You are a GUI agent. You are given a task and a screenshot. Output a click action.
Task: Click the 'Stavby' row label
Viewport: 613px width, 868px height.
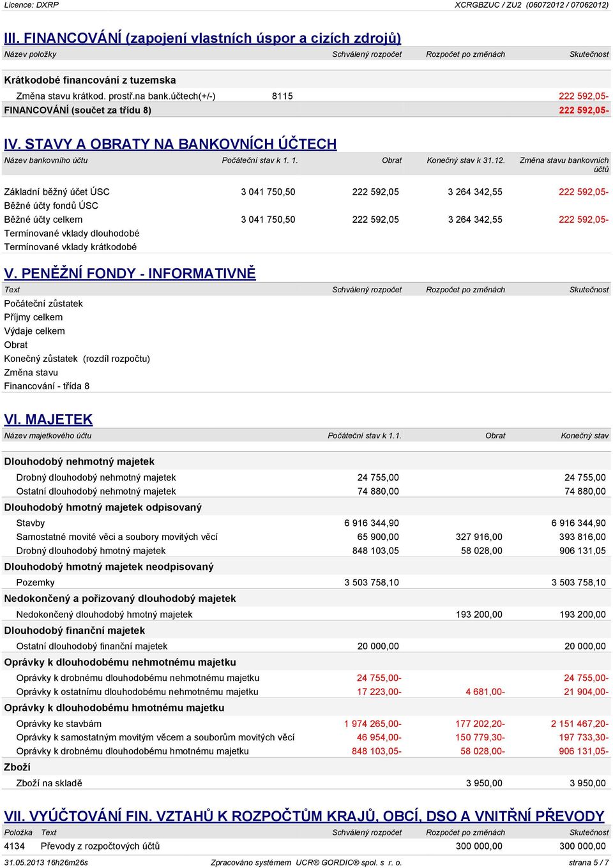[x=31, y=523]
